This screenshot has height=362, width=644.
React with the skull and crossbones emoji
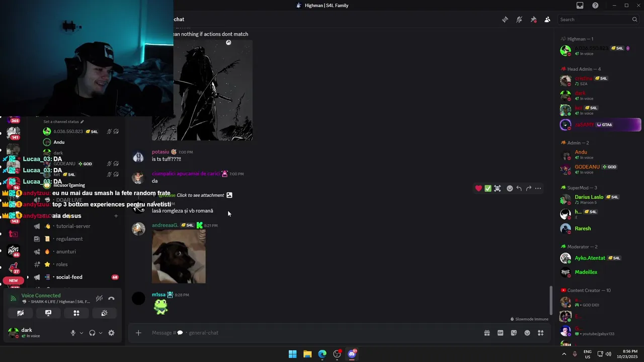[x=498, y=189]
